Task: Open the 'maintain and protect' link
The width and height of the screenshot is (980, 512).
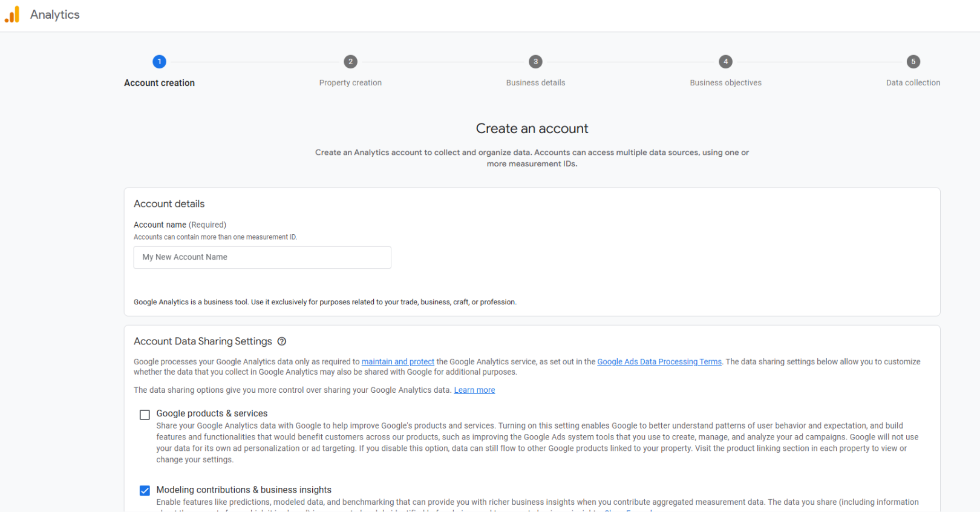Action: [x=397, y=362]
